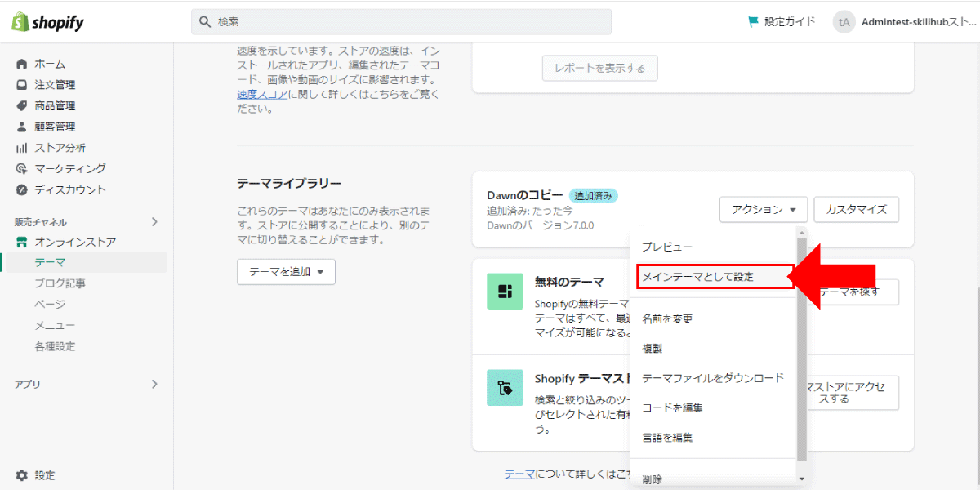980x490 pixels.
Task: Choose メインテーマとして設定 menu item
Action: pos(715,277)
